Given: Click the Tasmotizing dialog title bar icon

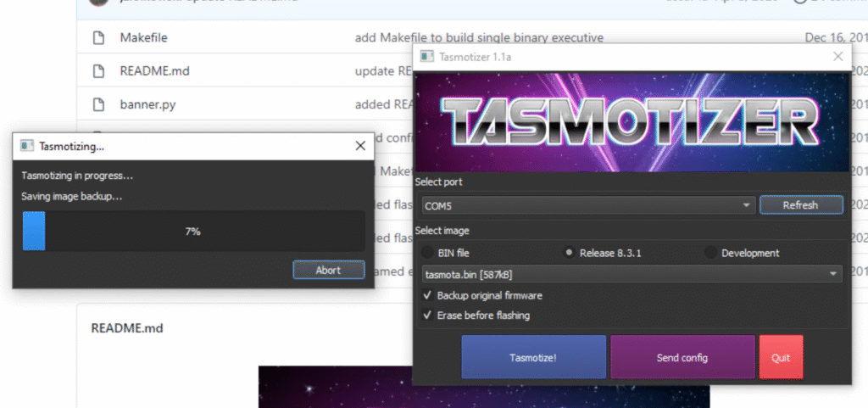Looking at the screenshot, I should click(x=26, y=146).
